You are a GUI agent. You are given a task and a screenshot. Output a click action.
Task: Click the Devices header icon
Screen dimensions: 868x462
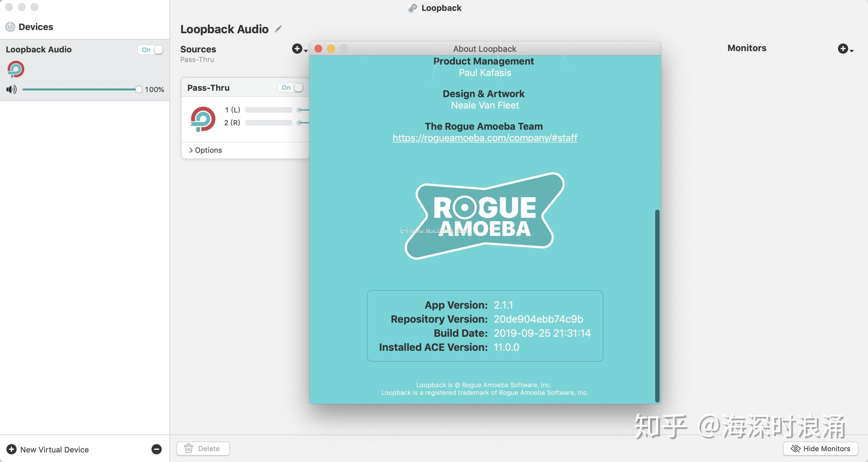point(10,27)
